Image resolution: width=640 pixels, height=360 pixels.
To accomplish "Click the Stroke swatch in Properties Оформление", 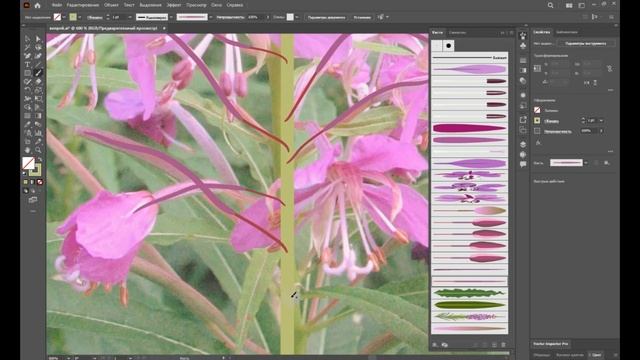I will click(538, 120).
